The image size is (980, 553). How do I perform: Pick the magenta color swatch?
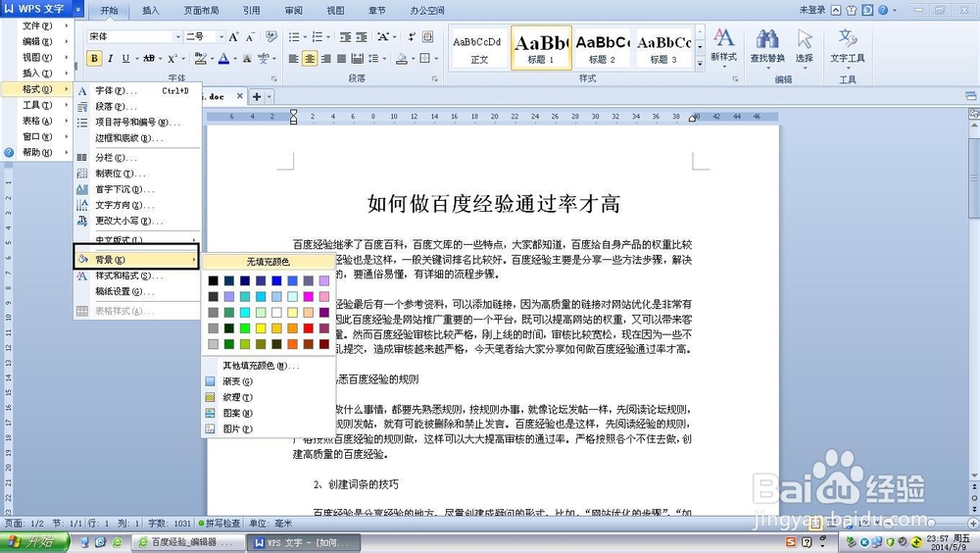click(x=308, y=296)
